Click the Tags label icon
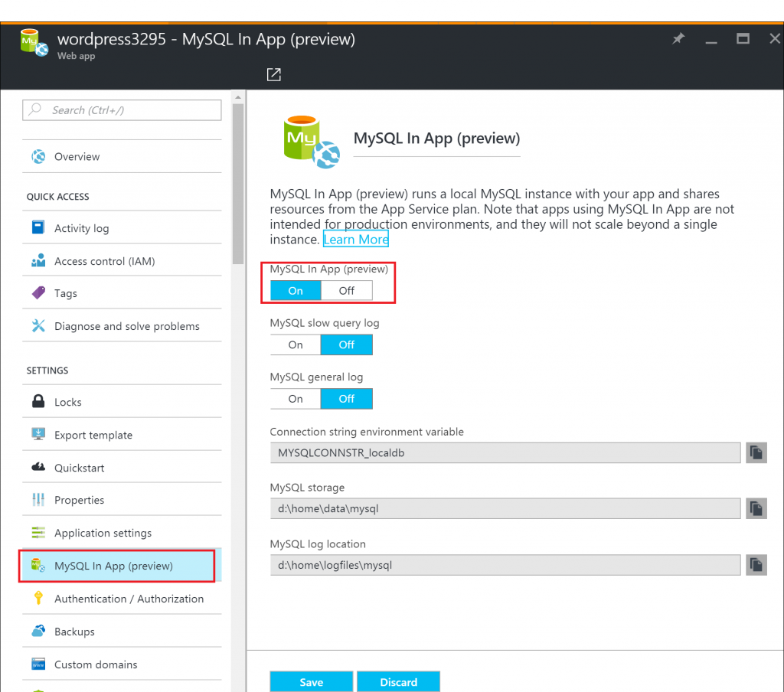 pos(37,293)
